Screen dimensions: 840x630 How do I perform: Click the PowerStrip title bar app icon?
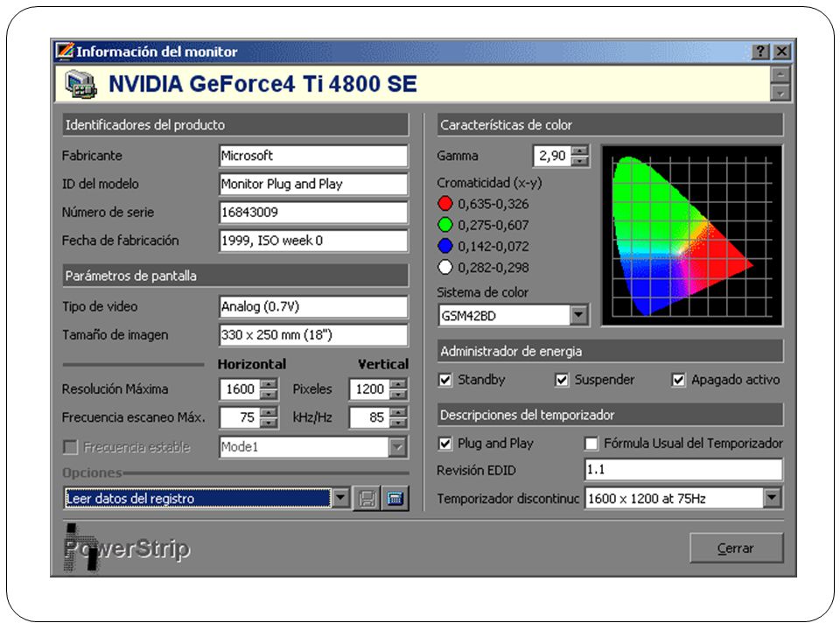pyautogui.click(x=65, y=52)
